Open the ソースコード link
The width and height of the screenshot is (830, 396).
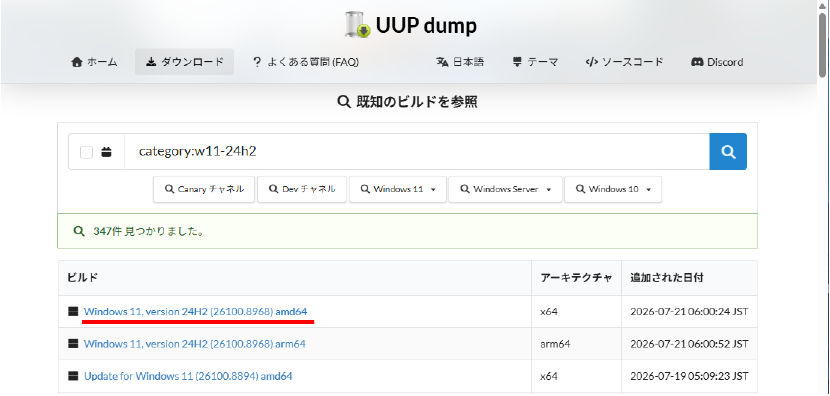click(624, 62)
